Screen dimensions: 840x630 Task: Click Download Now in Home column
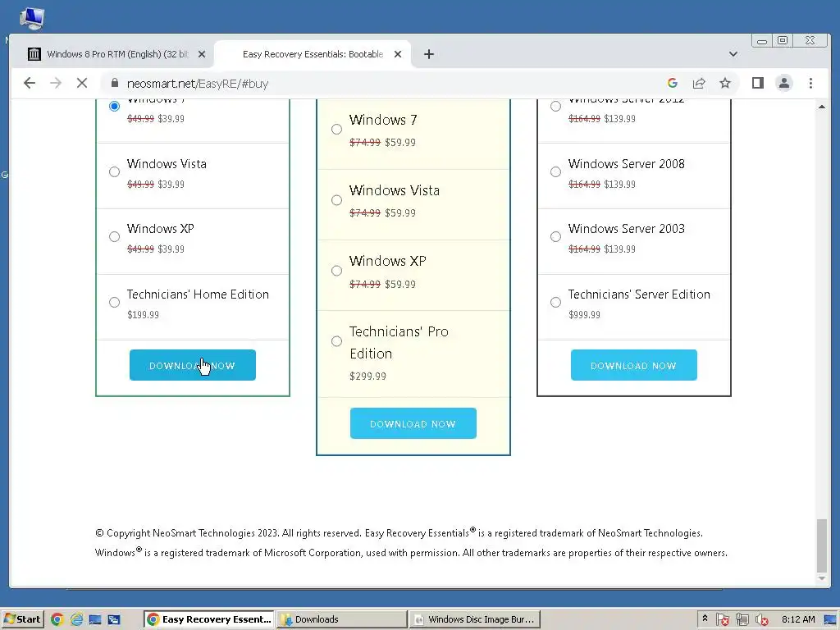pos(192,365)
